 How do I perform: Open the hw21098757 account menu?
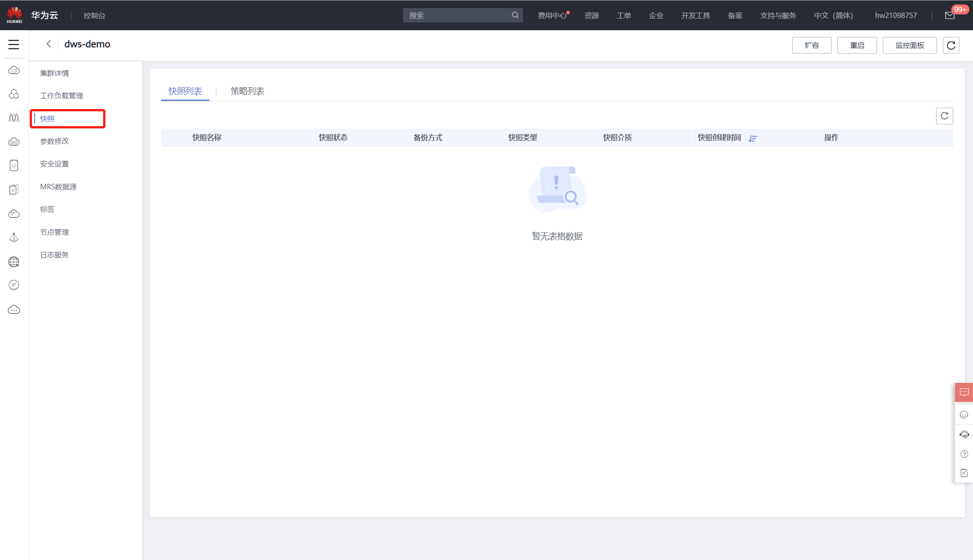pos(896,16)
